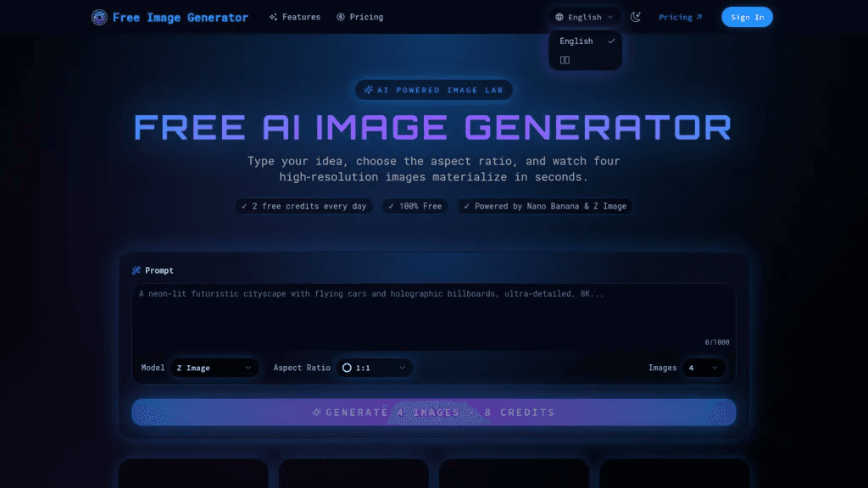Click the 0/1000 character counter
The image size is (868, 488).
717,342
